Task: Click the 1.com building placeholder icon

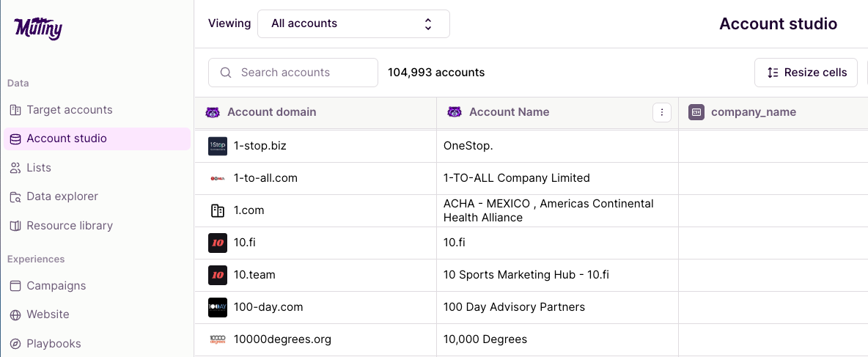Action: point(218,210)
